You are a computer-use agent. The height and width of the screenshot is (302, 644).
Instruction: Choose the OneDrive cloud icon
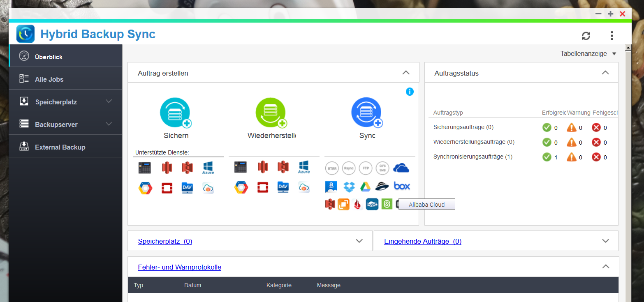click(401, 168)
